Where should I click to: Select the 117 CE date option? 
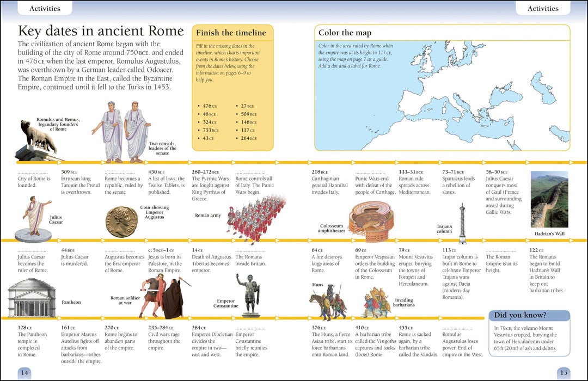click(248, 130)
